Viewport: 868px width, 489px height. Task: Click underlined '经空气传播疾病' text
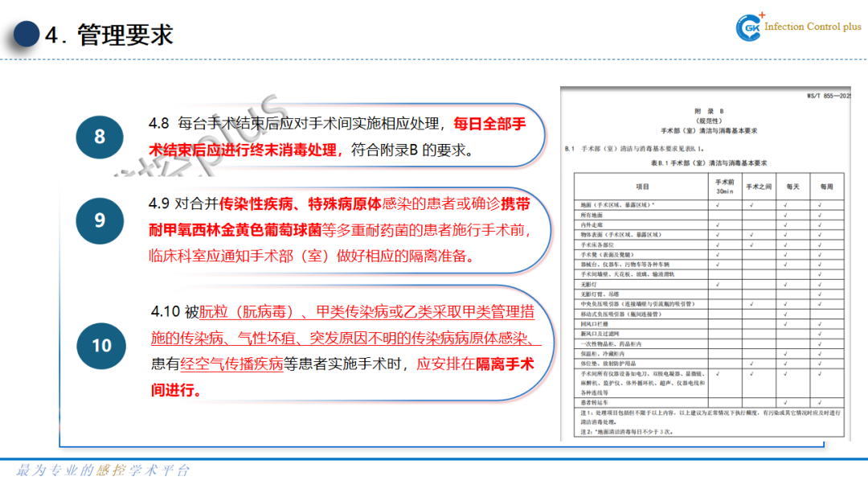click(231, 364)
